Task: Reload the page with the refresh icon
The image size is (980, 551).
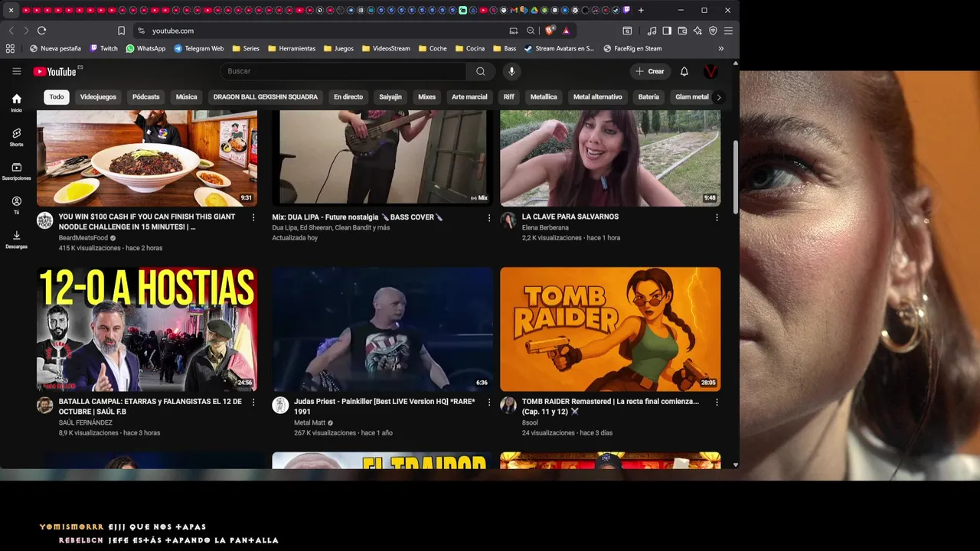Action: (41, 31)
